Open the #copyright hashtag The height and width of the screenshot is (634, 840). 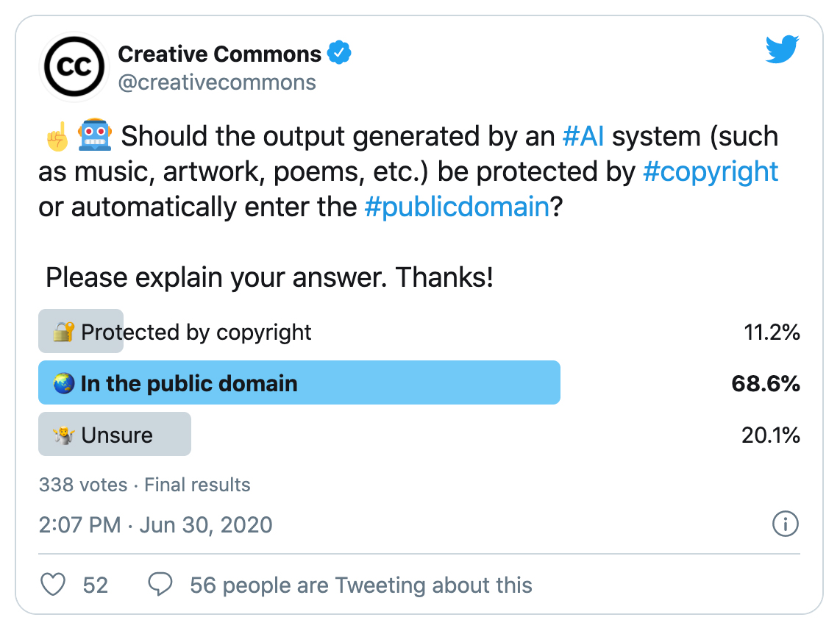711,171
